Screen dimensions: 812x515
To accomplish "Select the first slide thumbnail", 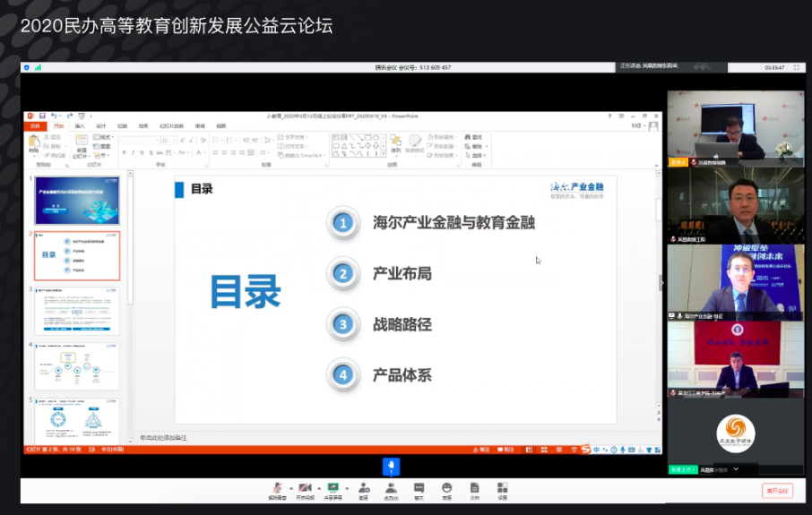I will [x=76, y=201].
